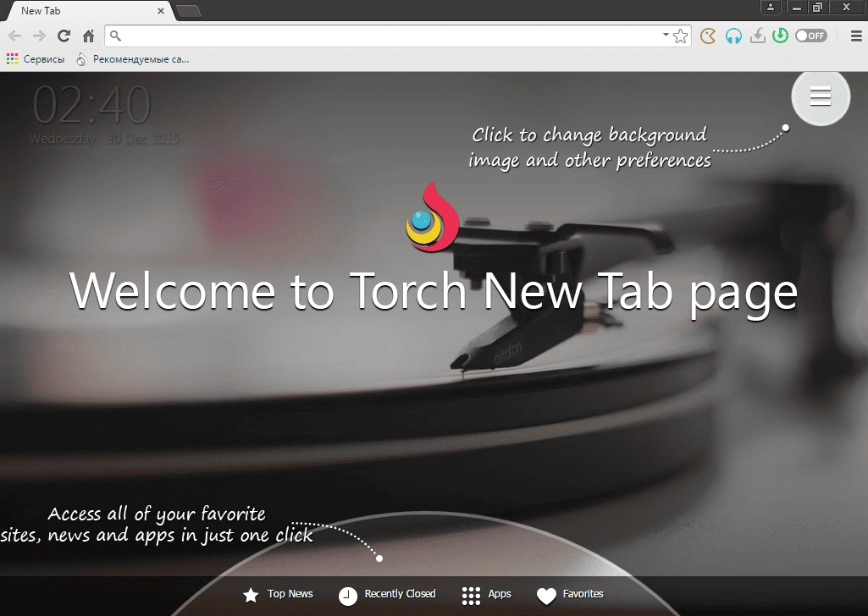The image size is (868, 616).
Task: Open the Сервисы apps bookmark
Action: 36,59
